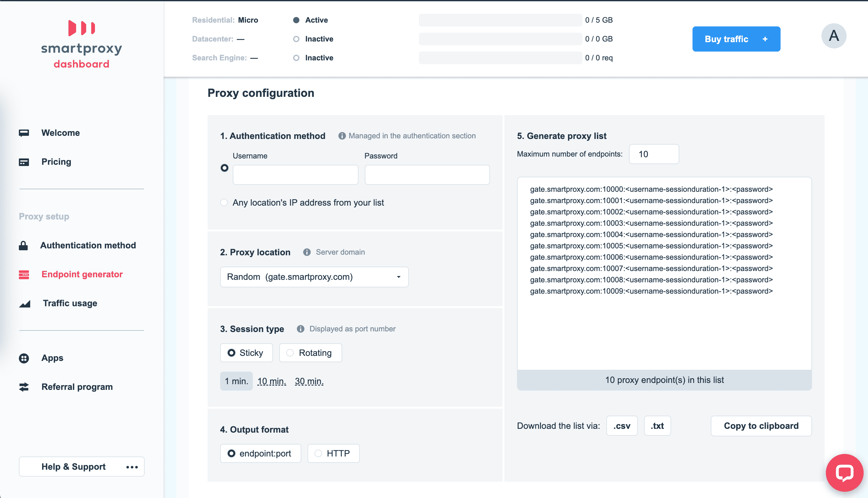Click the plus icon on Buy traffic

click(x=765, y=39)
